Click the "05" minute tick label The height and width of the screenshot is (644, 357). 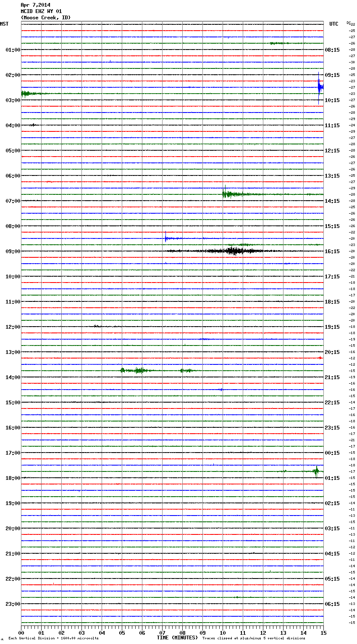pos(122,633)
